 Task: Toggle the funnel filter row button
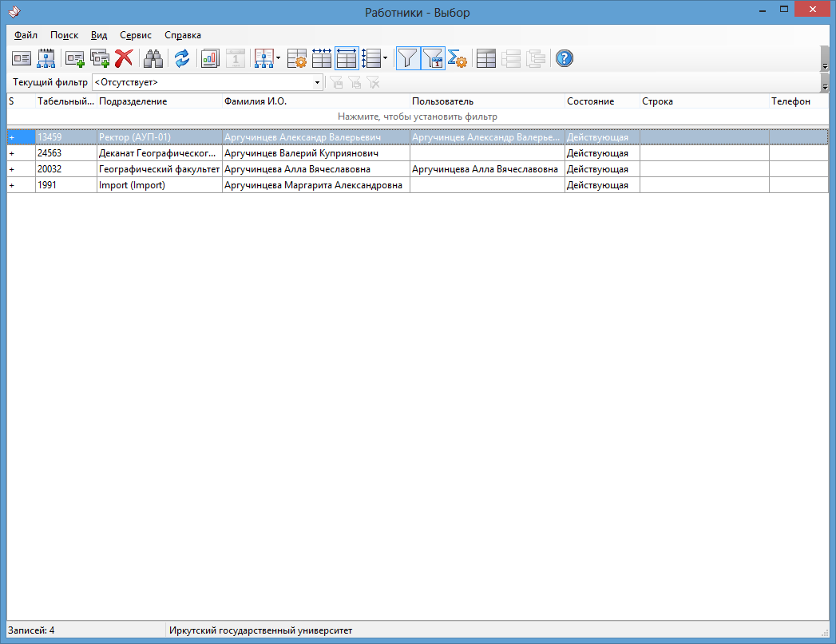point(408,58)
